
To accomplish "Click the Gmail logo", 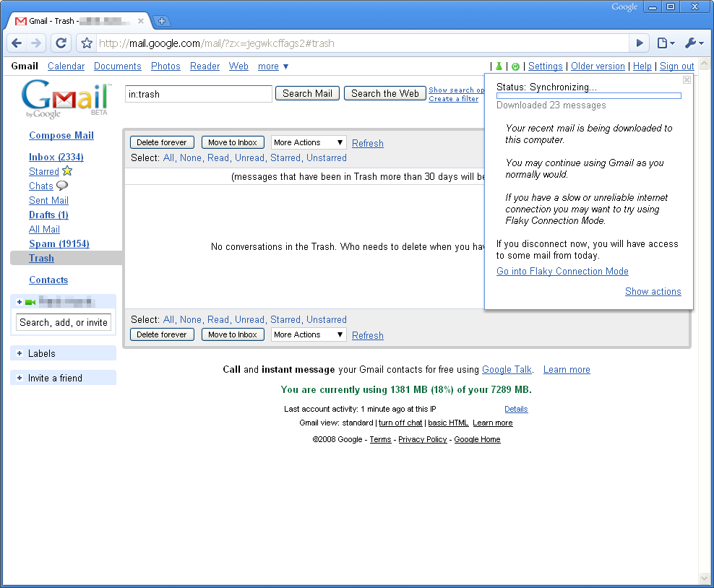I will [66, 99].
